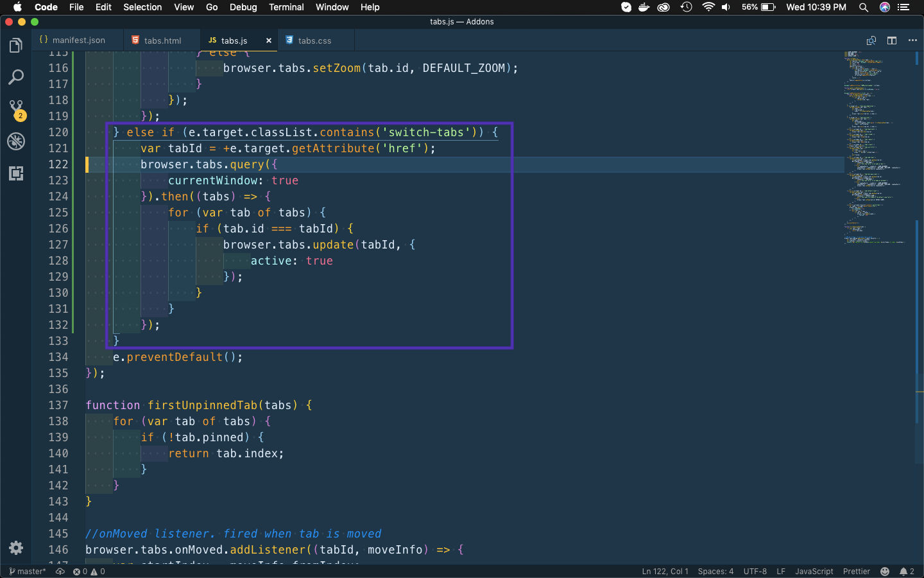This screenshot has width=924, height=578.
Task: Click the Docker whale menu bar icon
Action: tap(644, 7)
